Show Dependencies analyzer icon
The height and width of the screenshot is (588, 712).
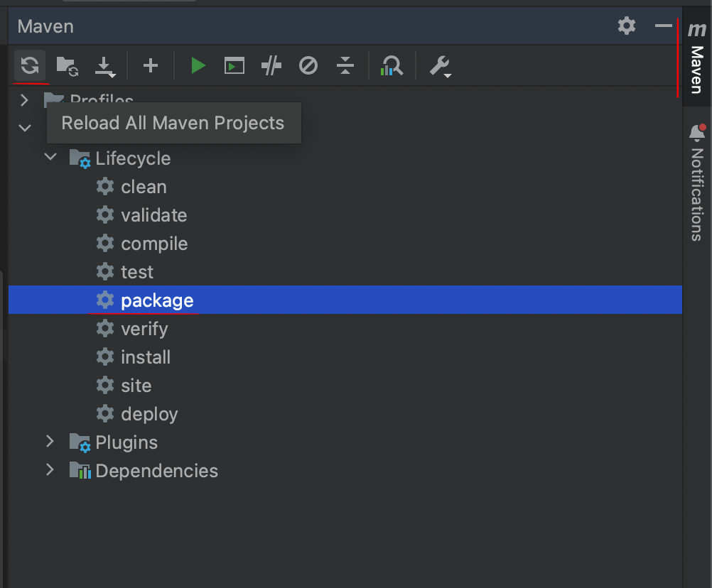point(392,66)
